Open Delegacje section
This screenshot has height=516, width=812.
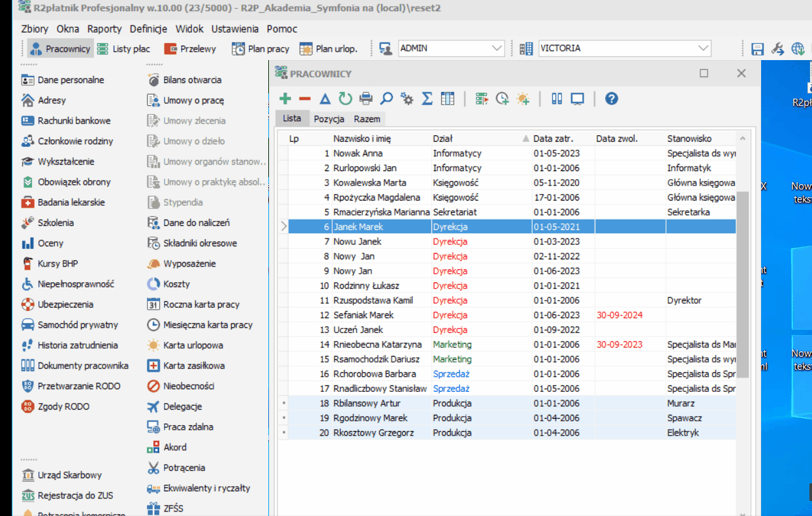coord(174,406)
